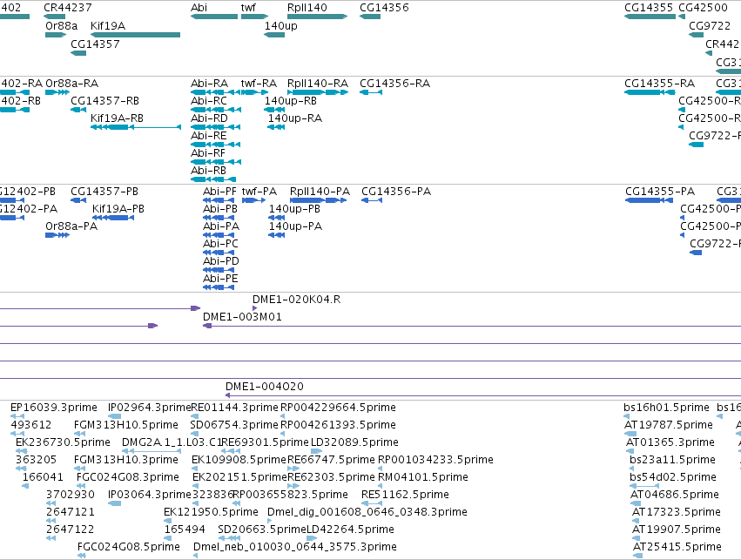Click the RpII140-RA transcript label
Viewport: 741px width, 560px height.
coord(318,84)
